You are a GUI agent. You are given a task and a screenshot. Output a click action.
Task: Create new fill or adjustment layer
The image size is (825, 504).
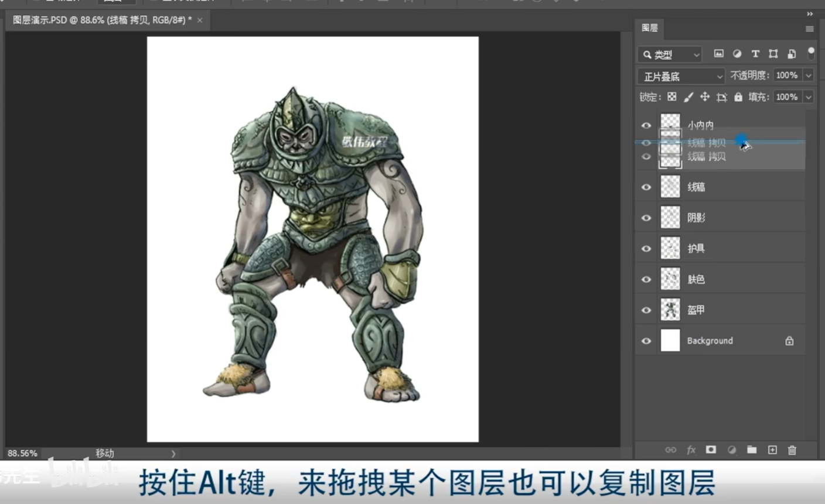(x=732, y=450)
